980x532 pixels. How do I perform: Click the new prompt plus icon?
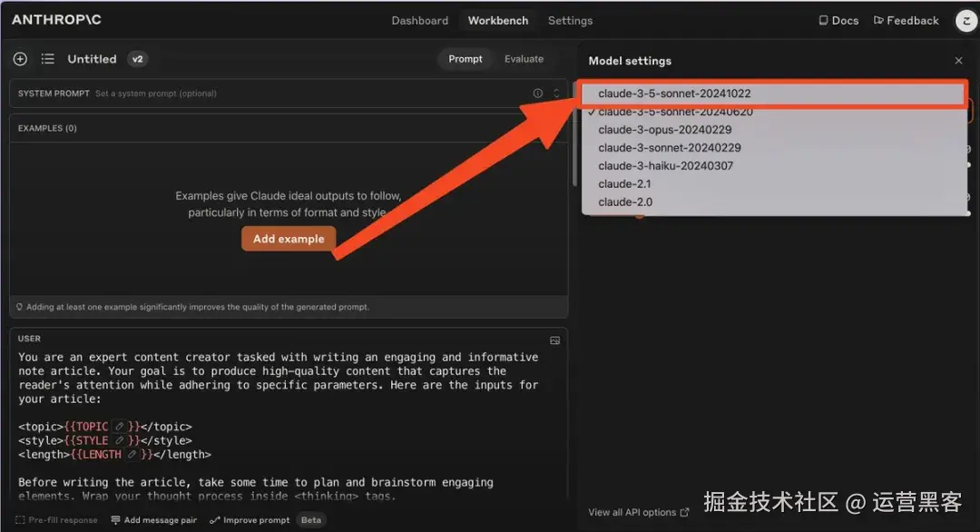coord(20,59)
